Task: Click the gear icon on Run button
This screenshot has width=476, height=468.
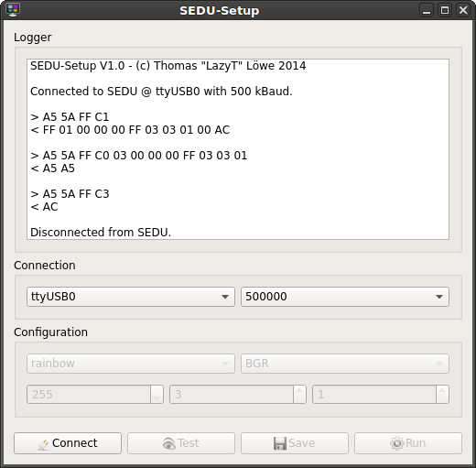Action: (397, 443)
